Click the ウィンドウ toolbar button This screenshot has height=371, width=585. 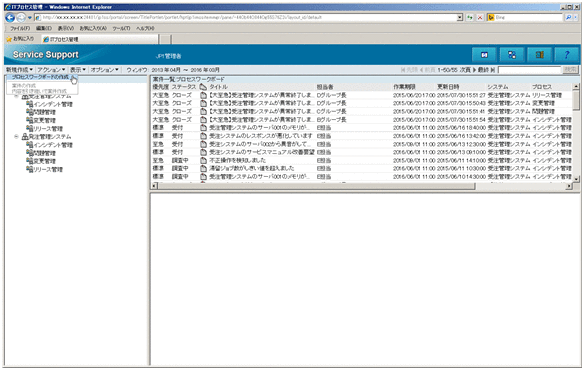coord(136,70)
